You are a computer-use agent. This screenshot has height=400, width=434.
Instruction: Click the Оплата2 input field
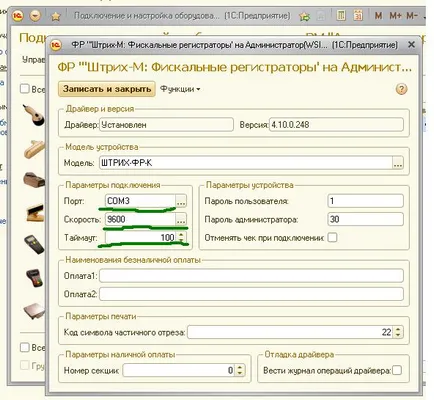pos(251,294)
